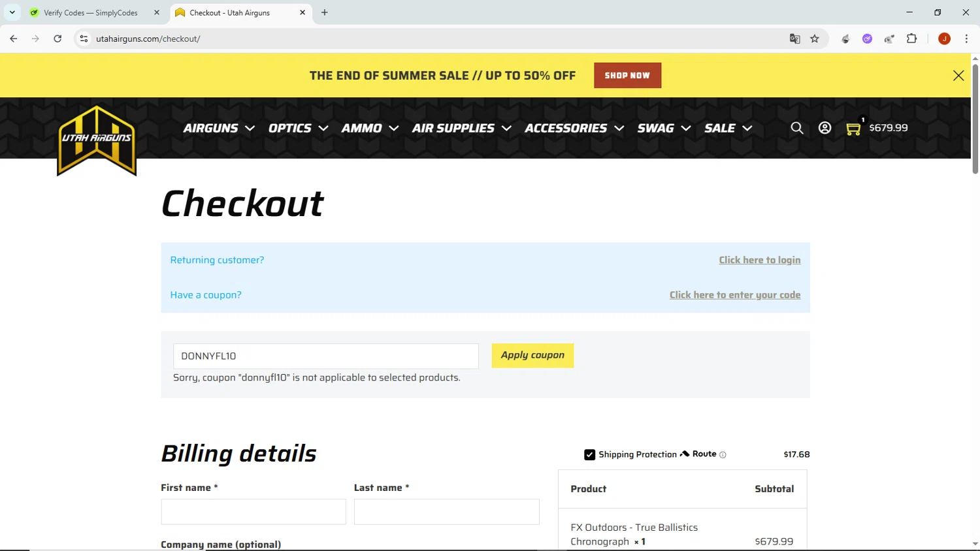The height and width of the screenshot is (551, 980).
Task: Open the shopping cart icon
Action: pyautogui.click(x=853, y=129)
